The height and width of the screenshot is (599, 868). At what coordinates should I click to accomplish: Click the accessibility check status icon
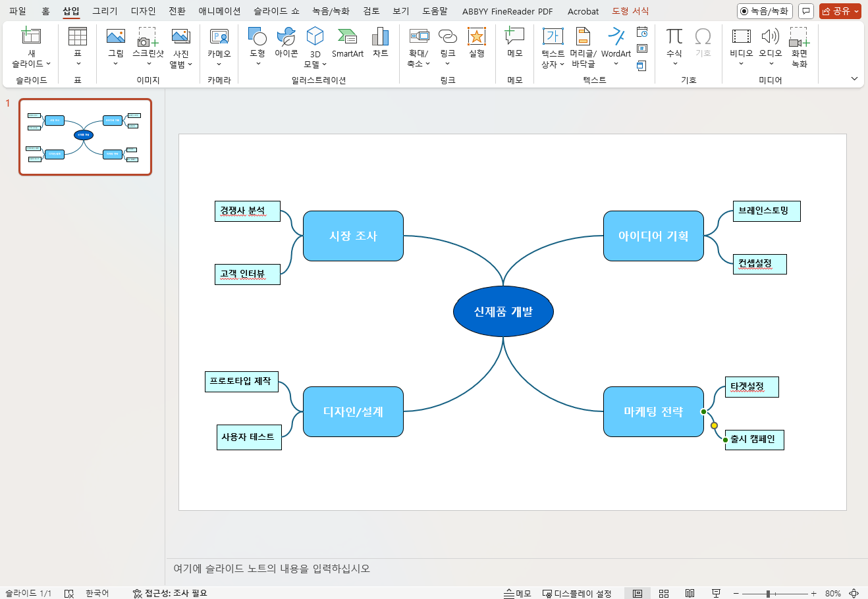click(x=137, y=593)
